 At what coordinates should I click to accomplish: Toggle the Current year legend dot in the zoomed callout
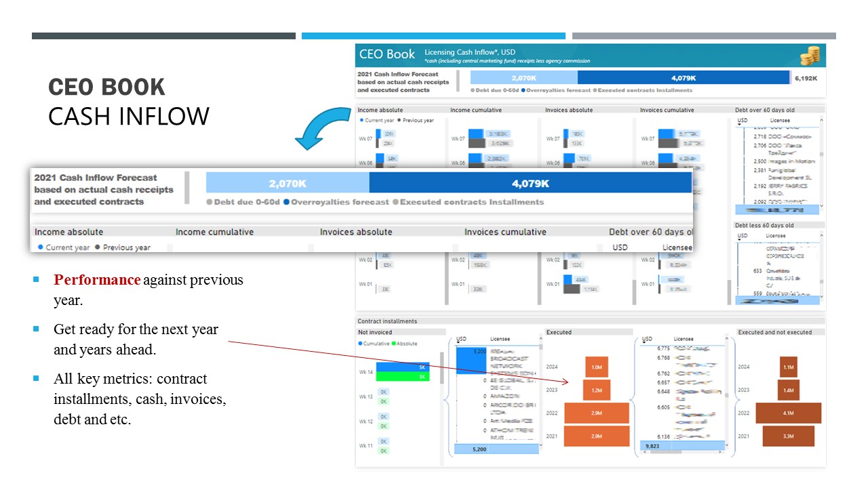tap(41, 247)
